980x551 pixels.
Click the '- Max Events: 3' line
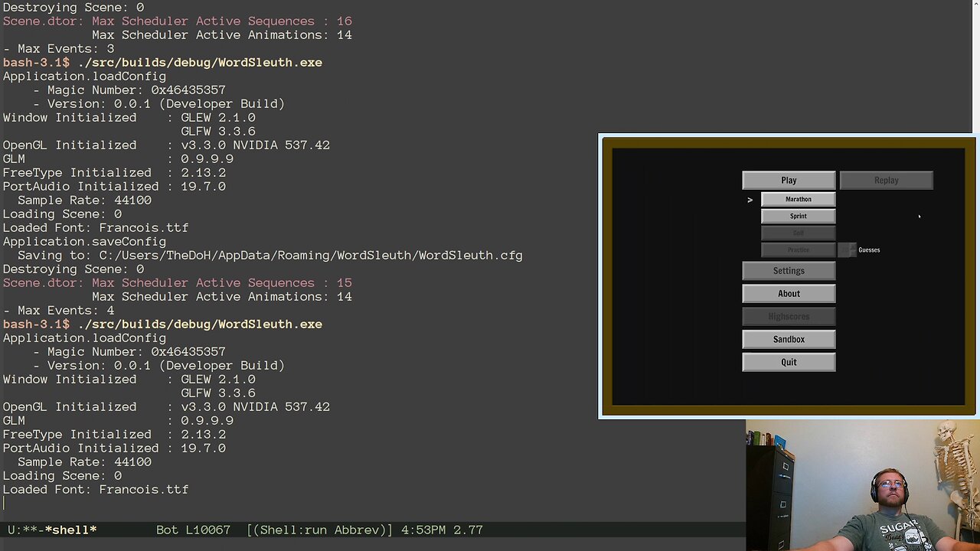point(58,49)
